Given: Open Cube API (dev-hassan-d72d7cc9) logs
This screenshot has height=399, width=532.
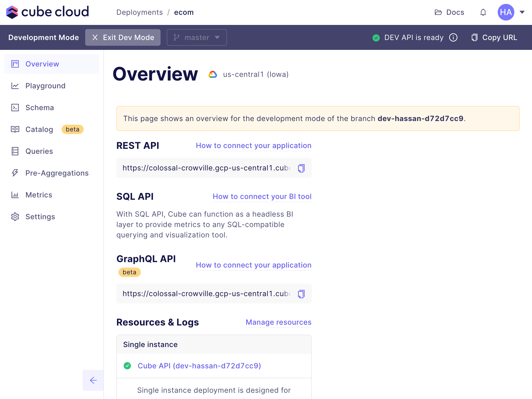Looking at the screenshot, I should click(x=199, y=366).
